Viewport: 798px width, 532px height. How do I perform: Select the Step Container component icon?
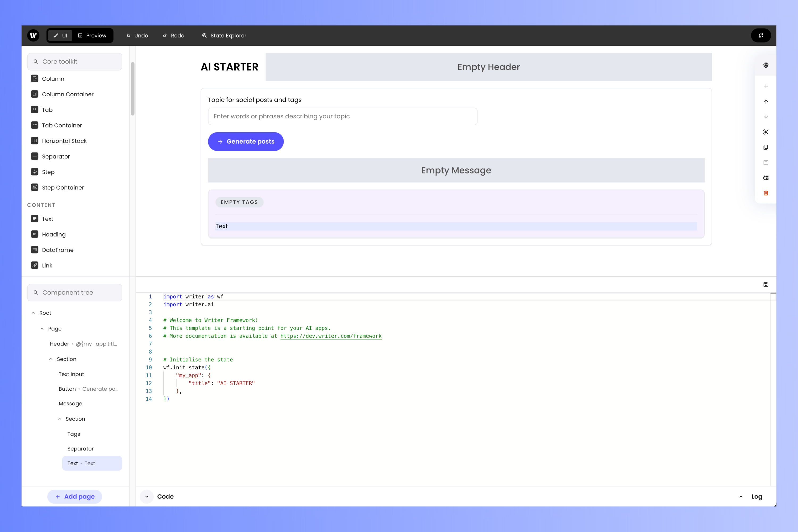coord(35,188)
